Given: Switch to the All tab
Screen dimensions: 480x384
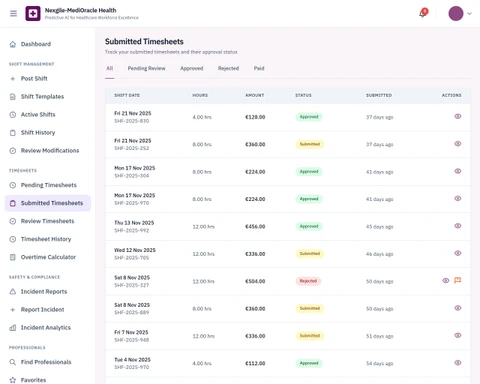Looking at the screenshot, I should pos(110,69).
